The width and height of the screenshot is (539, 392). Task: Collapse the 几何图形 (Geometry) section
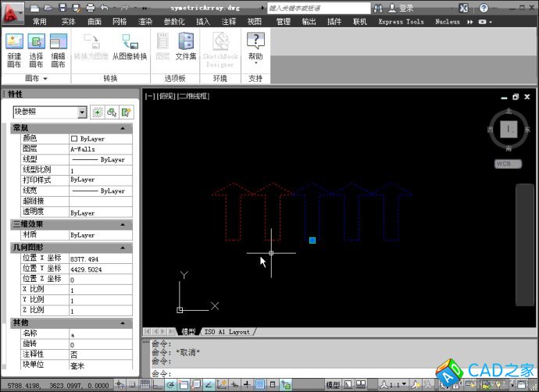(x=123, y=248)
